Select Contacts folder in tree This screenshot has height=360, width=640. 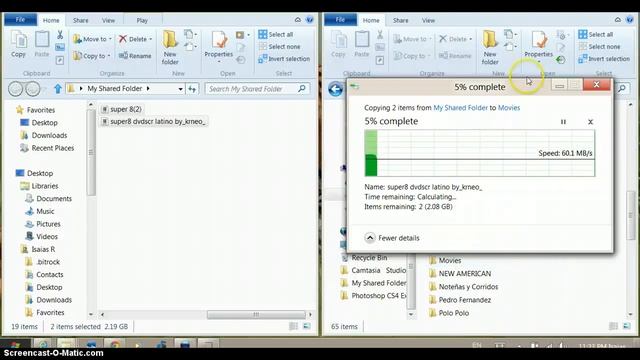click(44, 275)
